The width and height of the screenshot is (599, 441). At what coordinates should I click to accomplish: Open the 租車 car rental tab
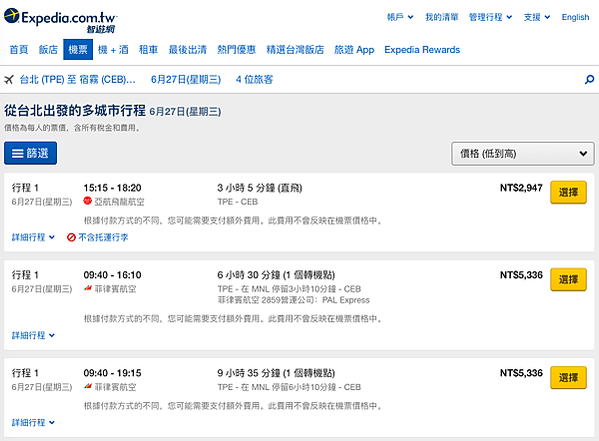(x=148, y=50)
